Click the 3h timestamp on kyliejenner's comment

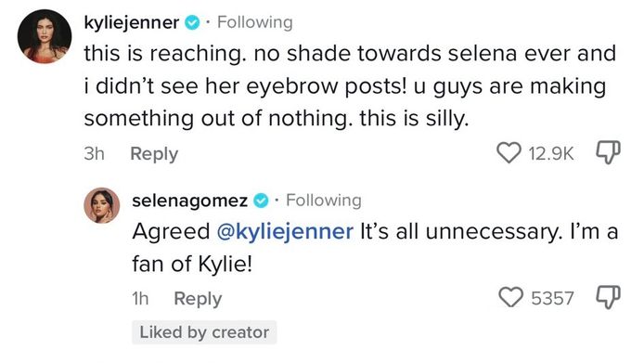click(x=94, y=154)
